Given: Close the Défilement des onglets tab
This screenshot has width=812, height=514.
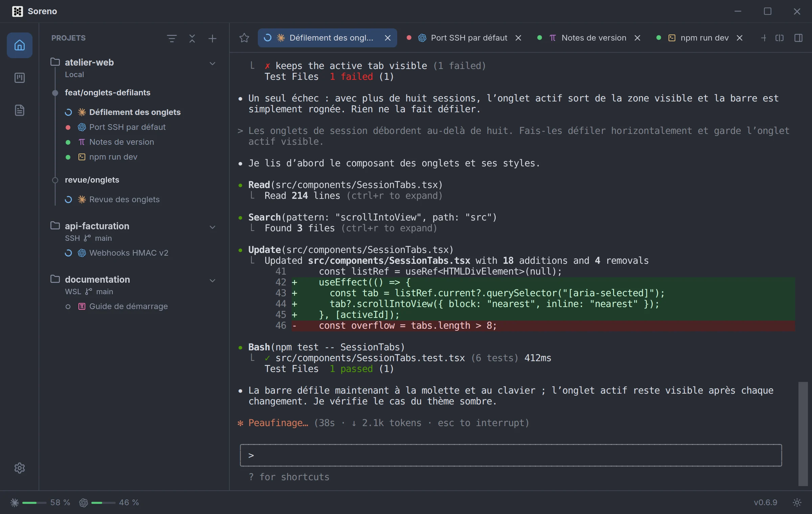Looking at the screenshot, I should 388,38.
